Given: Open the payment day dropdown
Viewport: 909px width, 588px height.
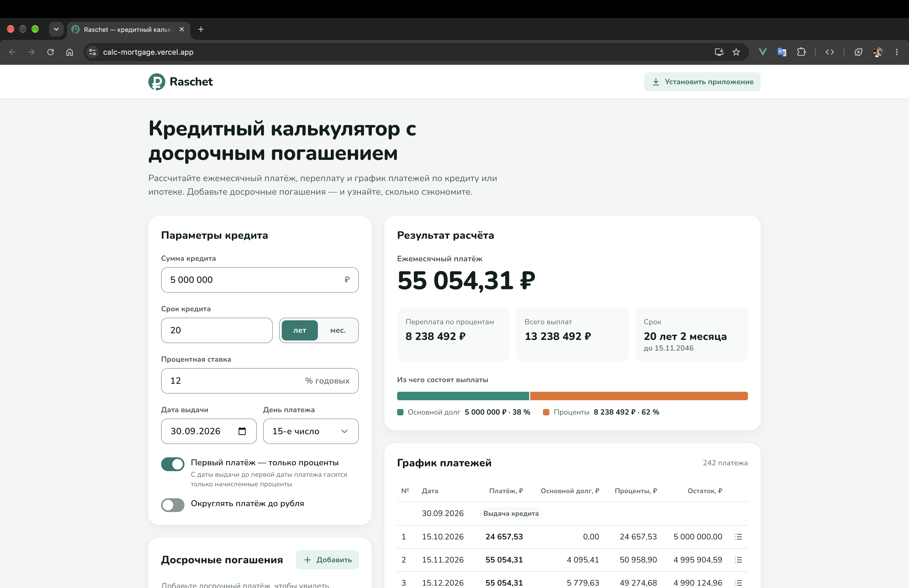Looking at the screenshot, I should tap(310, 431).
